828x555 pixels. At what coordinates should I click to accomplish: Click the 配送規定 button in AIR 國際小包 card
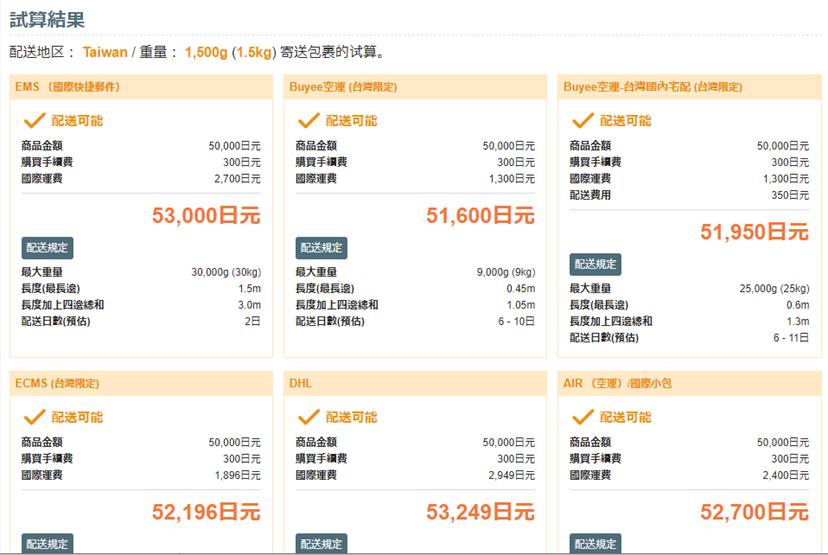595,544
